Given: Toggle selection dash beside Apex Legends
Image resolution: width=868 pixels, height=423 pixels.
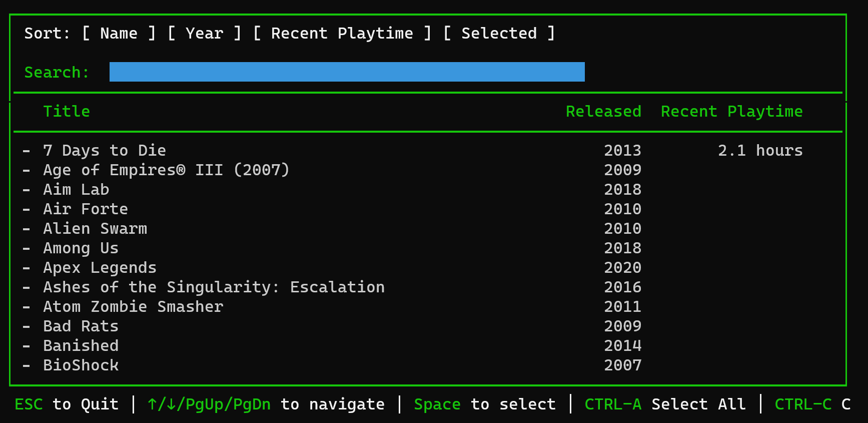Looking at the screenshot, I should click(x=27, y=268).
